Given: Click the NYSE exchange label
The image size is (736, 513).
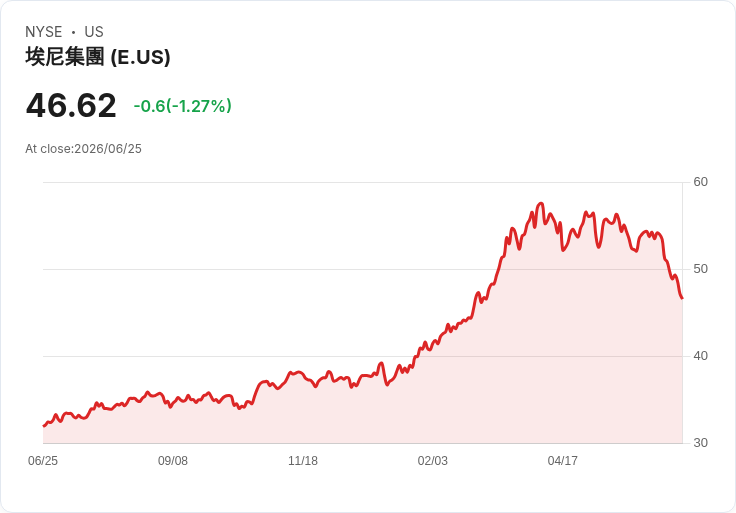Looking at the screenshot, I should pyautogui.click(x=44, y=32).
